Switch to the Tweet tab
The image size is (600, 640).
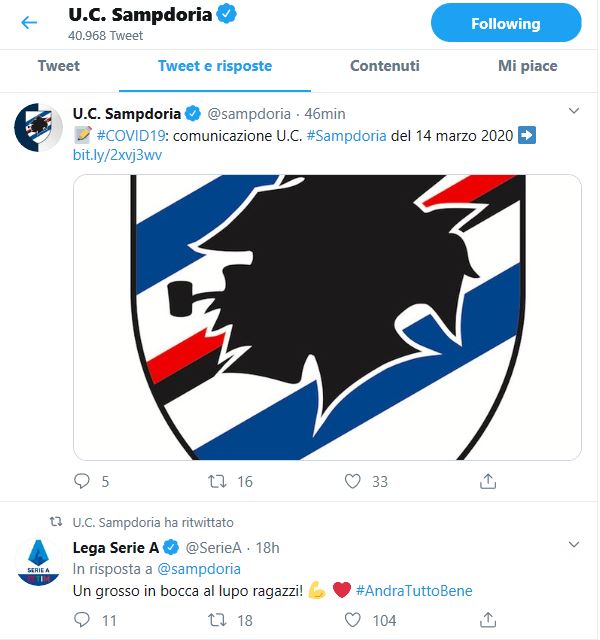point(59,66)
